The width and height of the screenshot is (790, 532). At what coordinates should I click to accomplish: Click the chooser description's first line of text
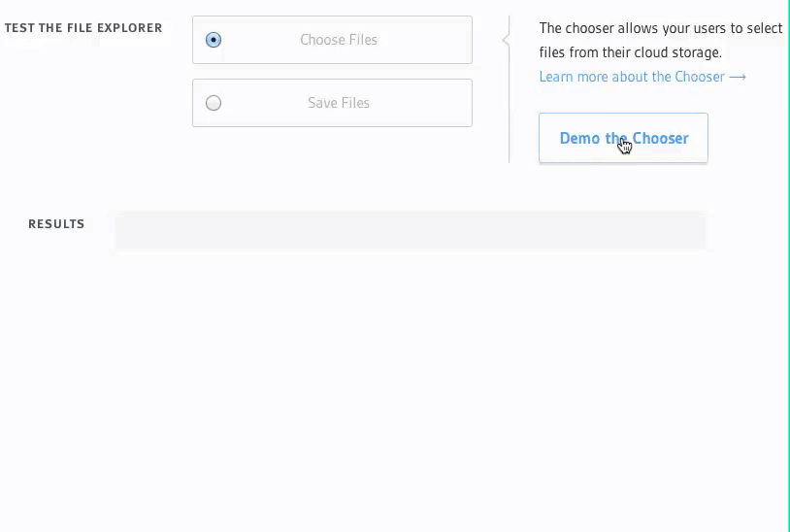tap(661, 28)
